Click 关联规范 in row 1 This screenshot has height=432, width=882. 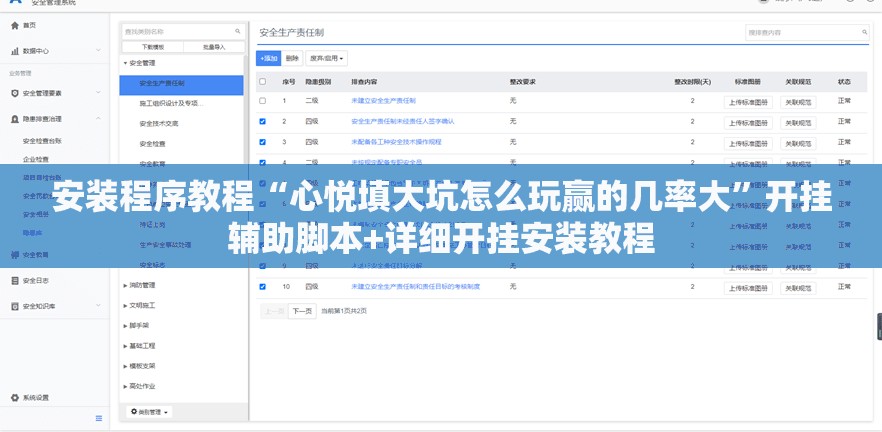pyautogui.click(x=798, y=102)
